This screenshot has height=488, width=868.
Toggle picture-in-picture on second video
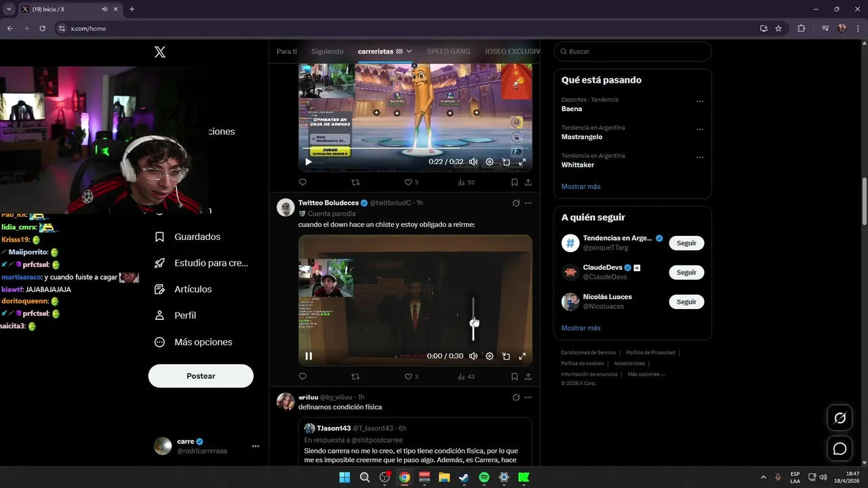(506, 356)
